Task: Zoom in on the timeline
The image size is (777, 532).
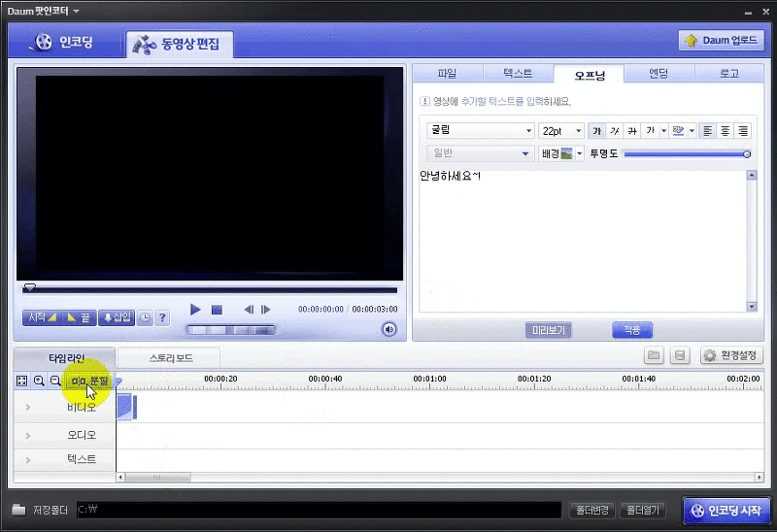Action: (x=39, y=381)
